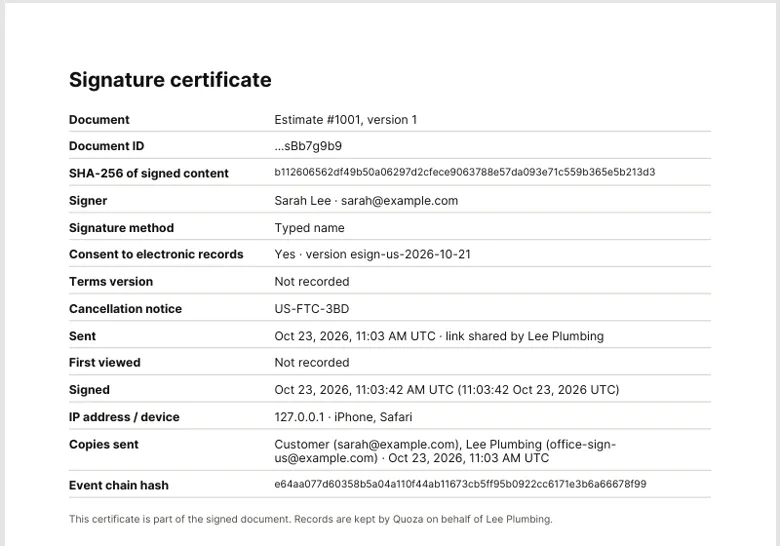Screen dimensions: 780x546
Task: Select 'Sarah Lee · sarah@example.com' value
Action: 366,201
